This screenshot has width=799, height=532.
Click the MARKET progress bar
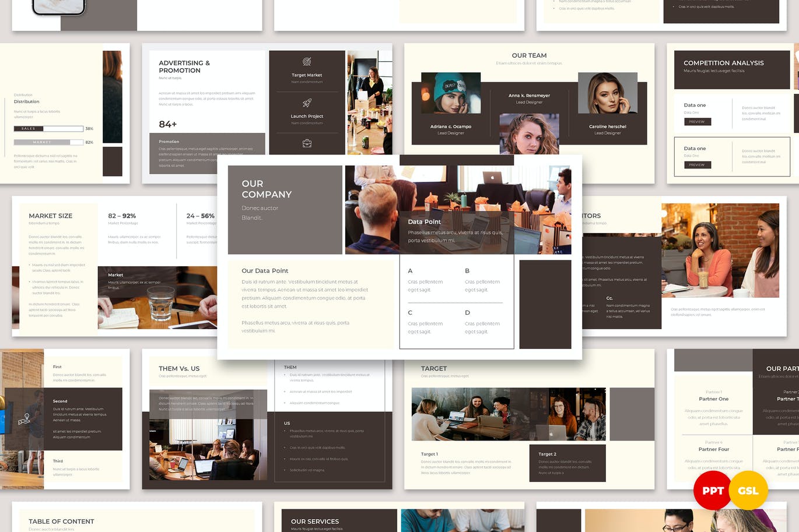point(50,142)
